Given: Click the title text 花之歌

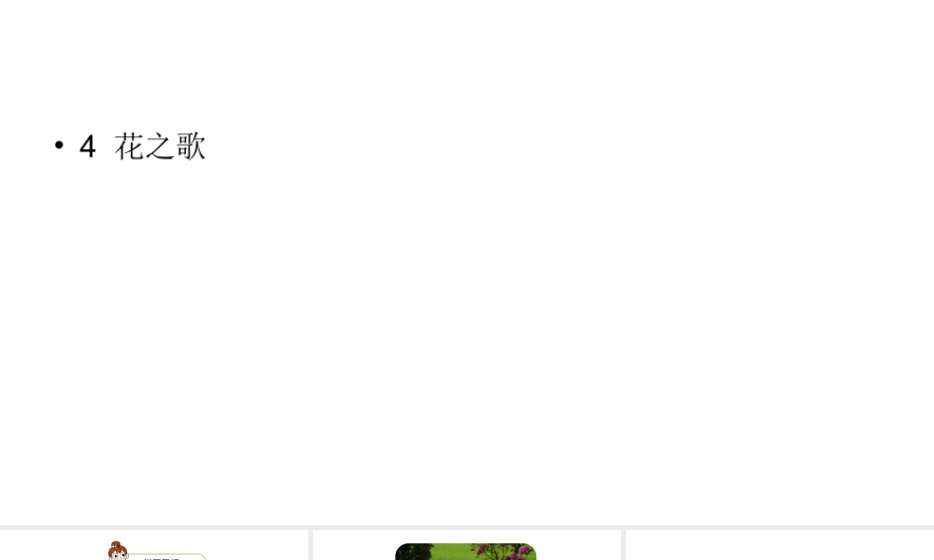Looking at the screenshot, I should pyautogui.click(x=161, y=147).
